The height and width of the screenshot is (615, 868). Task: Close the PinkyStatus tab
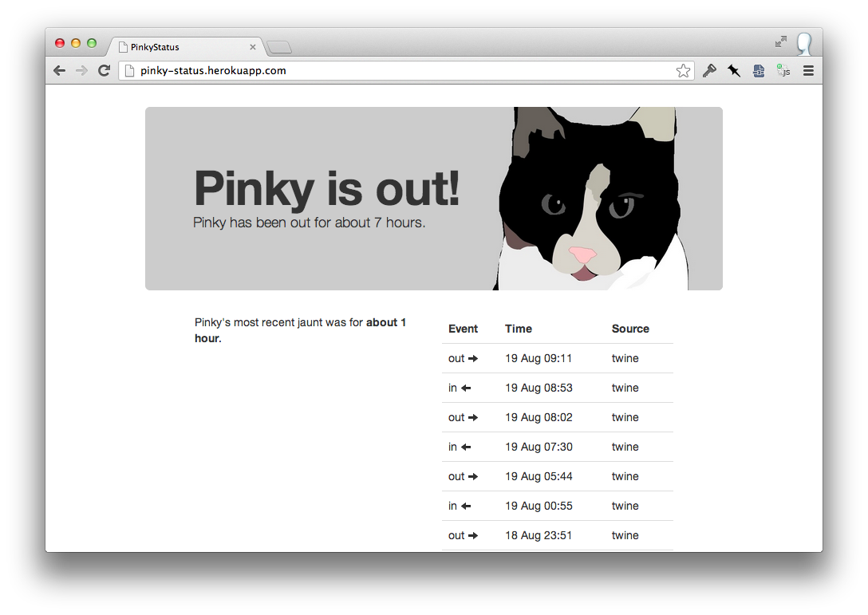tap(252, 47)
